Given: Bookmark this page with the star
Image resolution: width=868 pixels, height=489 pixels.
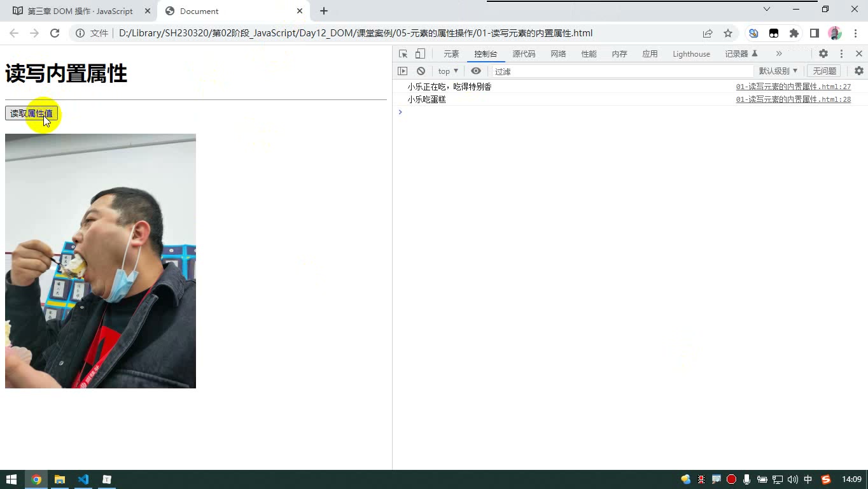Looking at the screenshot, I should click(728, 33).
